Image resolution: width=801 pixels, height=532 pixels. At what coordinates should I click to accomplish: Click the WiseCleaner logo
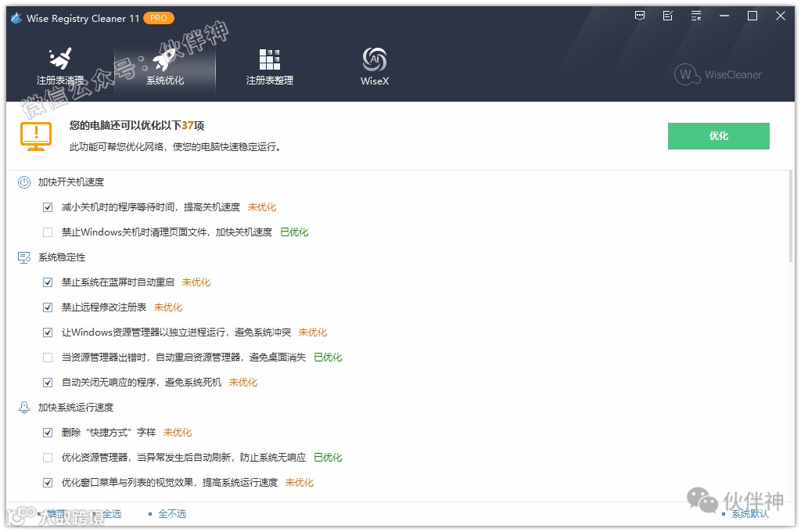coord(718,74)
